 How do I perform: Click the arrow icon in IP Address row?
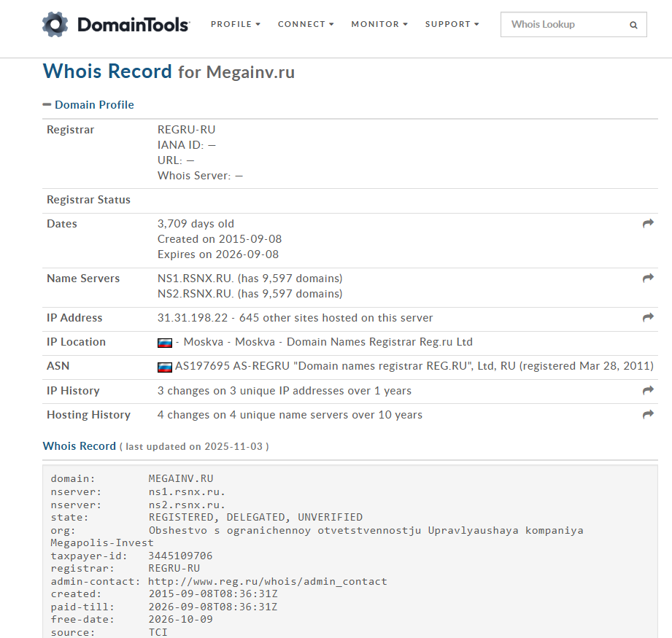tap(648, 318)
